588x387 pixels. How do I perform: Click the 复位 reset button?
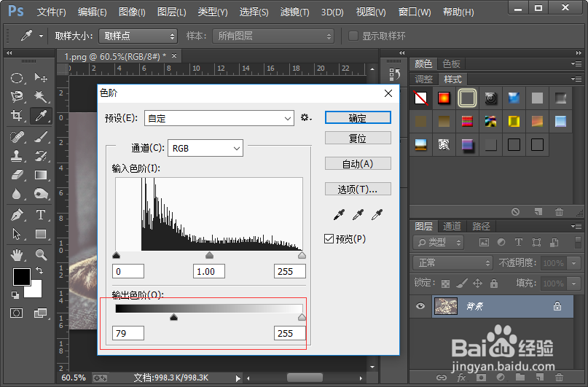pyautogui.click(x=358, y=138)
